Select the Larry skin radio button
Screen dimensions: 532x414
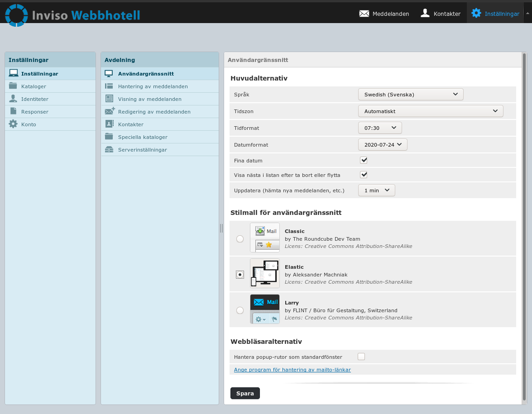240,310
